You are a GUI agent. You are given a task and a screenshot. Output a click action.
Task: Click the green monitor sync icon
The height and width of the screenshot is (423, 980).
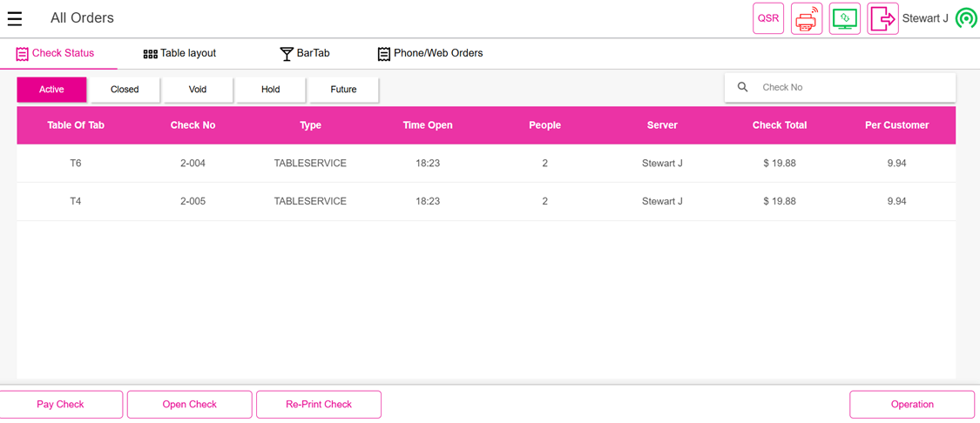pos(844,18)
